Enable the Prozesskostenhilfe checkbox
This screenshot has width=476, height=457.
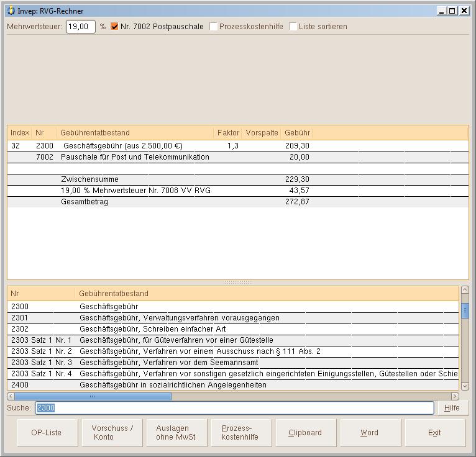point(213,26)
